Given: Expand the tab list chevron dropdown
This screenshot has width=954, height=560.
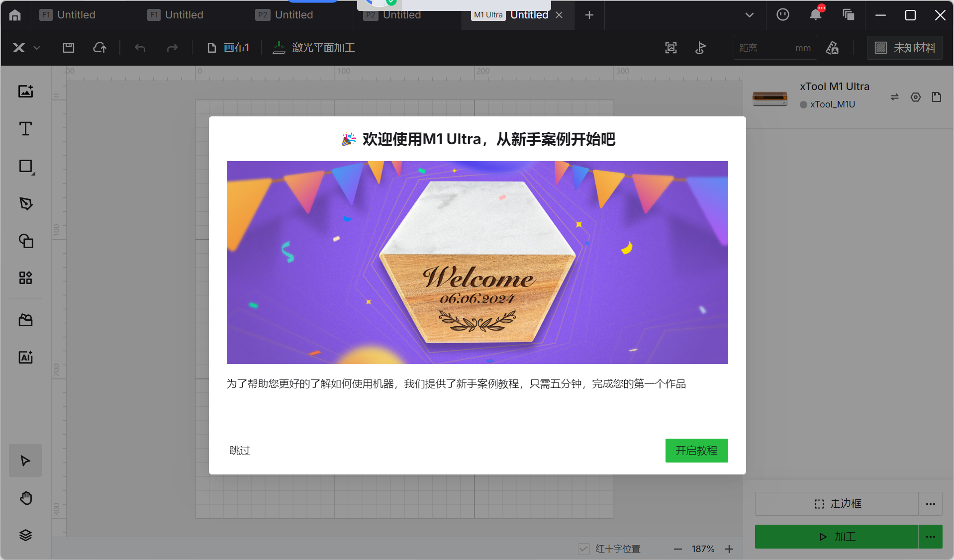Looking at the screenshot, I should (749, 15).
